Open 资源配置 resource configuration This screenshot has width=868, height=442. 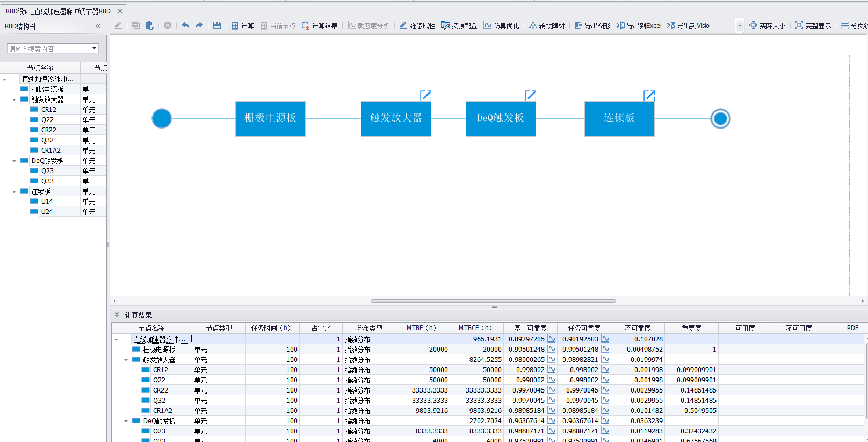coord(459,25)
